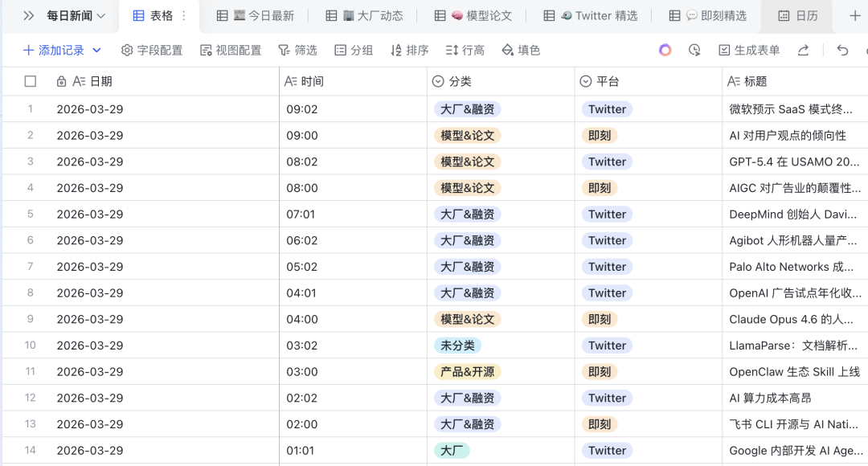Open record history clock icon

(x=693, y=50)
